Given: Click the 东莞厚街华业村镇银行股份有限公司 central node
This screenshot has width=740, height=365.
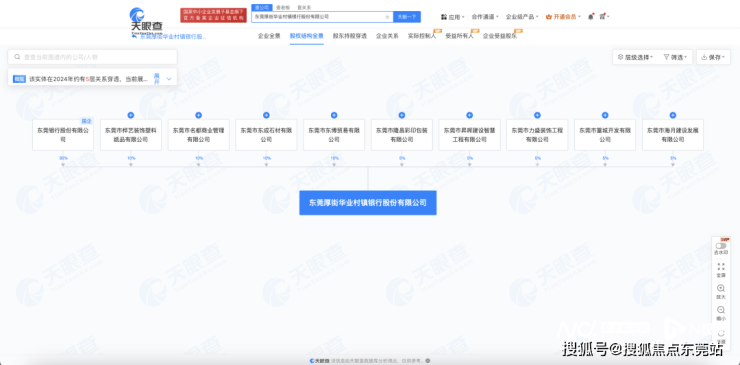Looking at the screenshot, I should point(368,203).
